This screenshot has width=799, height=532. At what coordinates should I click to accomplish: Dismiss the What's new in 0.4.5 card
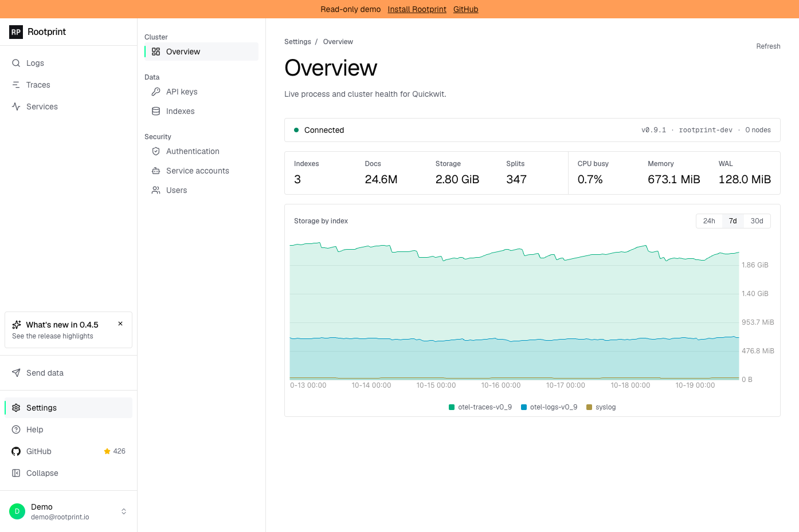click(x=120, y=324)
